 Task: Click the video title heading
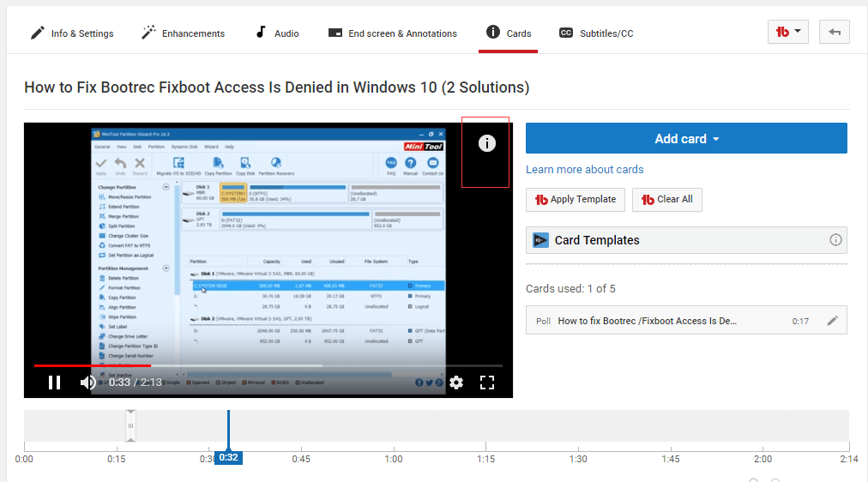click(277, 87)
